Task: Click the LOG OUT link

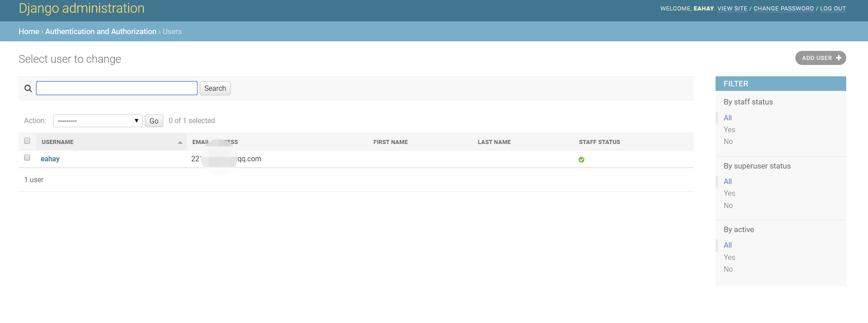Action: pos(833,9)
